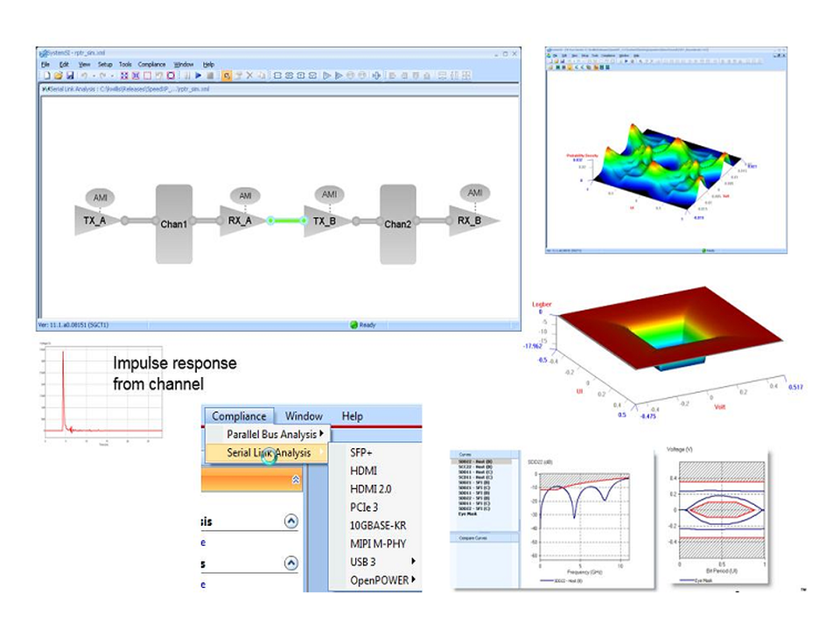The image size is (840, 630).
Task: Open the Compliance menu in the enlarged menu view
Action: (x=239, y=416)
